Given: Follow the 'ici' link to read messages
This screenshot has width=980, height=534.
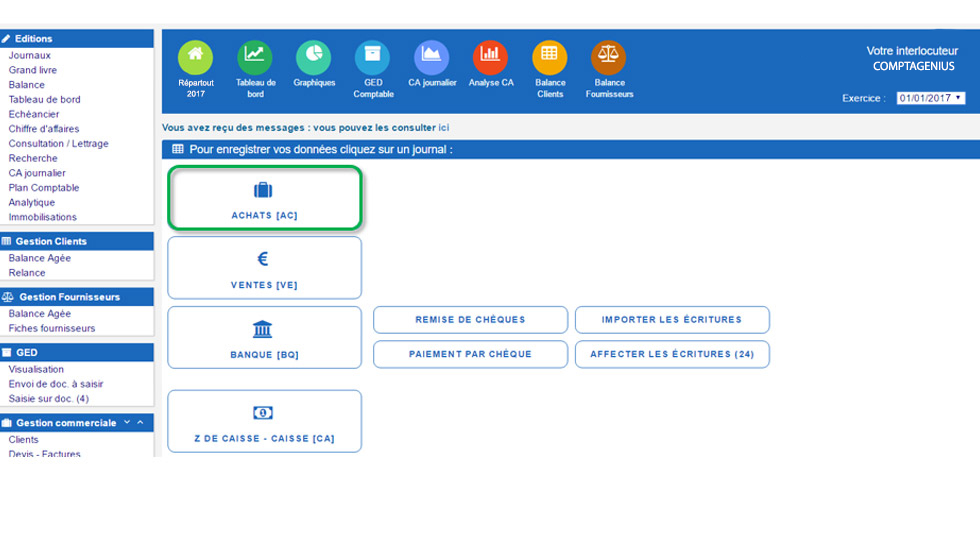Looking at the screenshot, I should 444,128.
